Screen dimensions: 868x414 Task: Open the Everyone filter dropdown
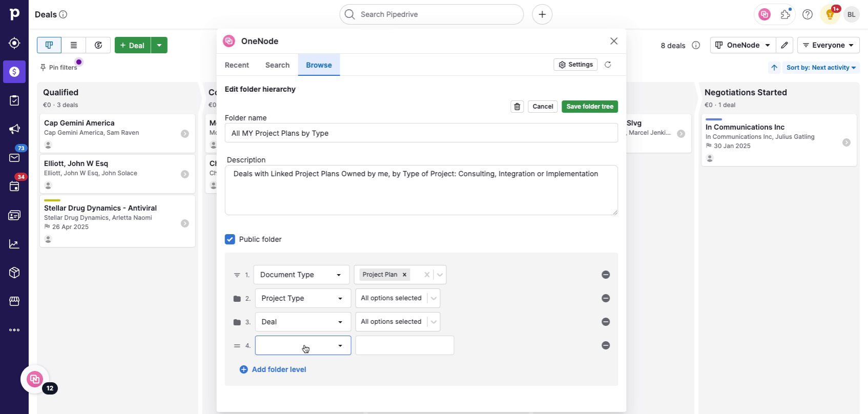pos(828,45)
